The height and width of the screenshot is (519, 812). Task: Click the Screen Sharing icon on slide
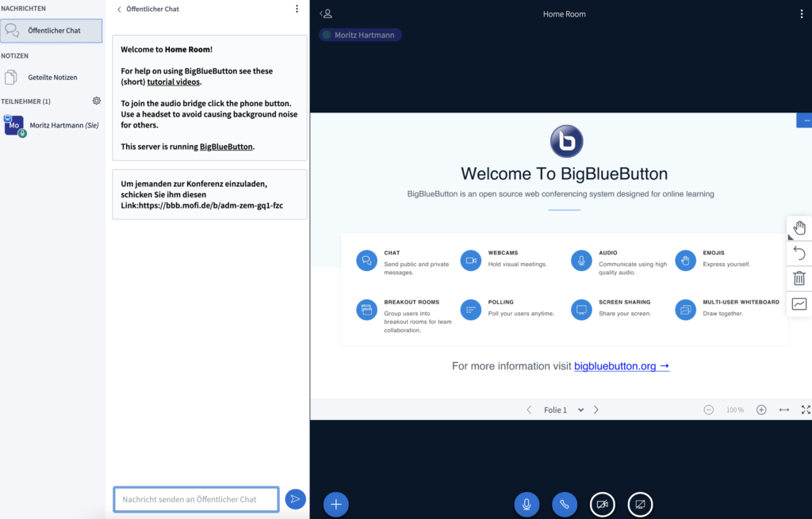(581, 310)
